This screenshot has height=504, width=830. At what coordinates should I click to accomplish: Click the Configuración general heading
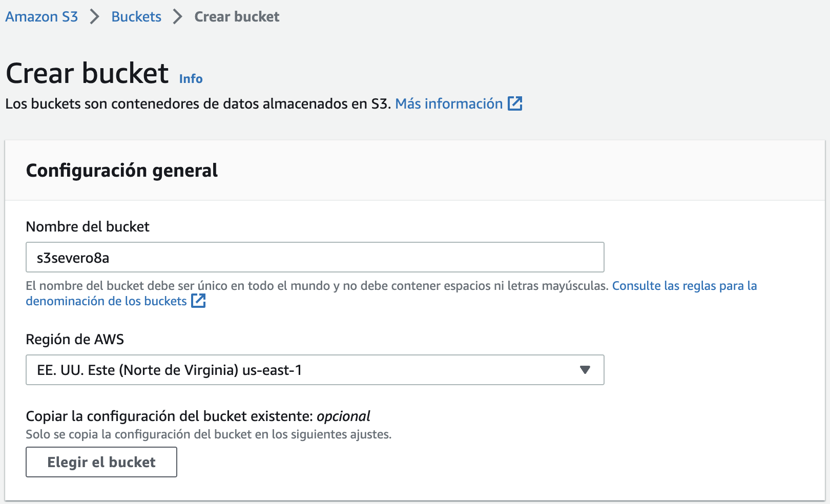[122, 171]
